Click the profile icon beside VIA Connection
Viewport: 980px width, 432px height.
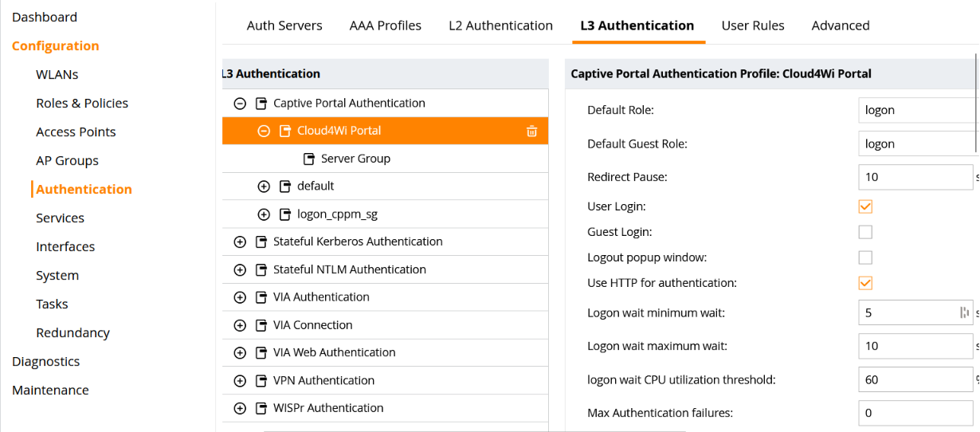point(260,325)
